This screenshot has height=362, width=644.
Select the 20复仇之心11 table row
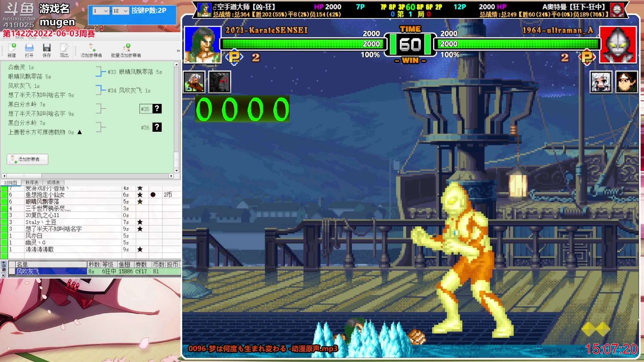[x=91, y=215]
